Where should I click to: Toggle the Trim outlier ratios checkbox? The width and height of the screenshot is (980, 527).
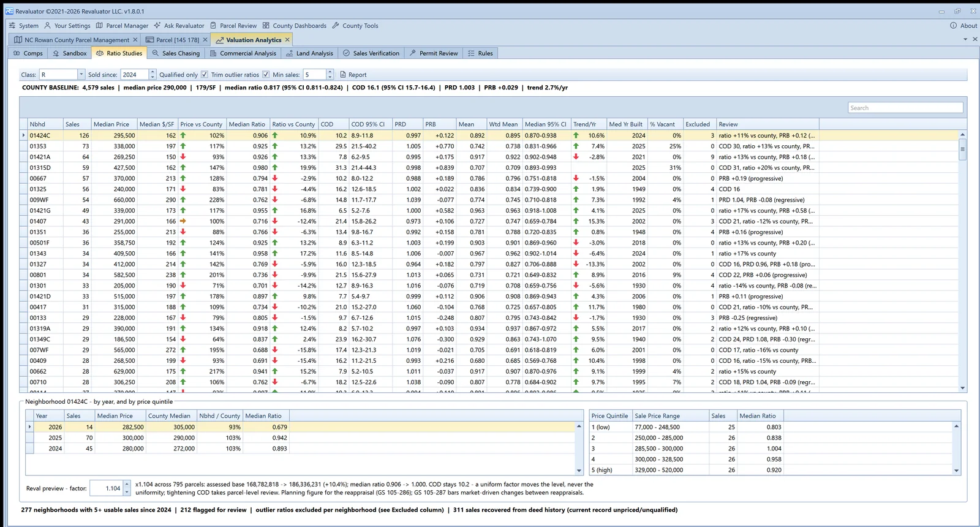(x=266, y=74)
